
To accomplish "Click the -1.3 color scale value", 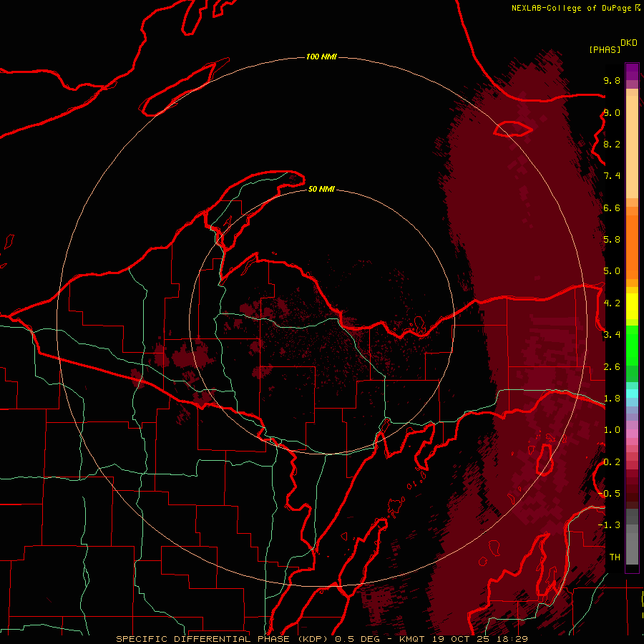I will [609, 525].
